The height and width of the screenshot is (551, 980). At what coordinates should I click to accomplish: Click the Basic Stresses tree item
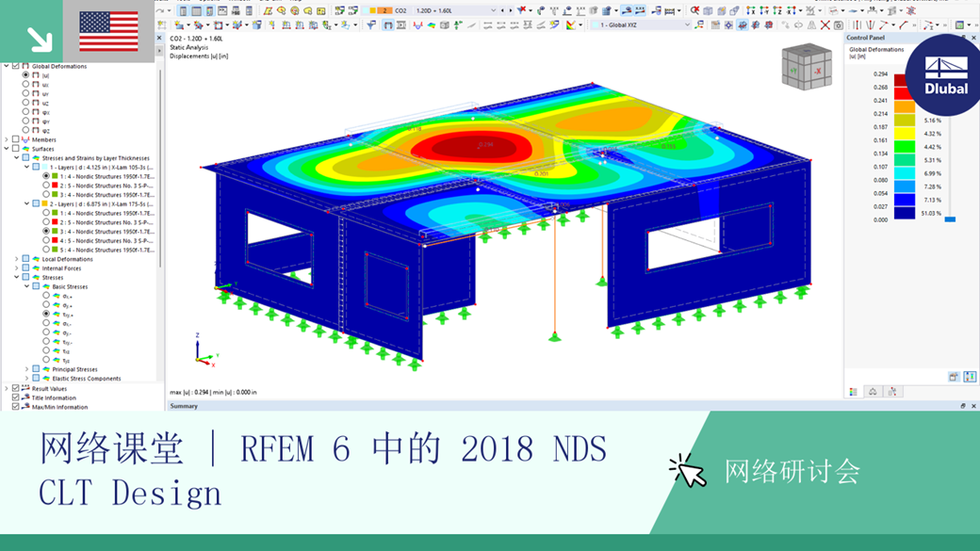coord(70,286)
